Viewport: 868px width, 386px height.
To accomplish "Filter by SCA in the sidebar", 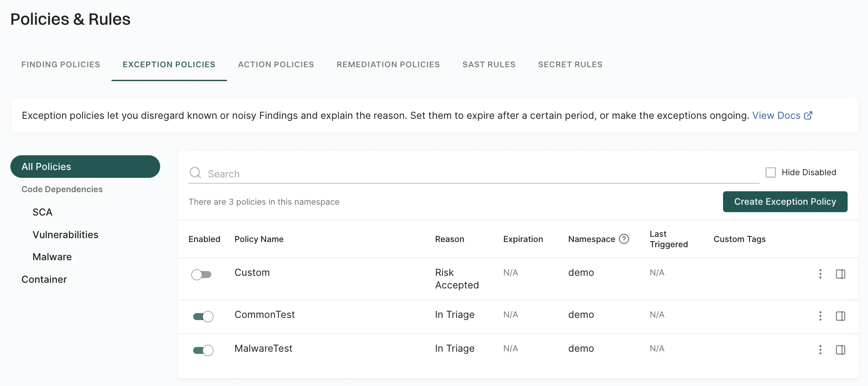I will pyautogui.click(x=43, y=212).
